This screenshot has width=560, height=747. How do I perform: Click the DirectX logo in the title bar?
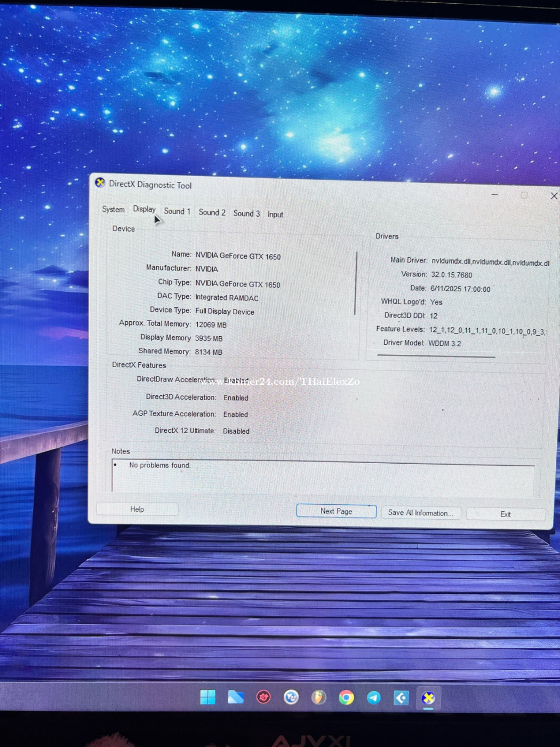coord(100,182)
